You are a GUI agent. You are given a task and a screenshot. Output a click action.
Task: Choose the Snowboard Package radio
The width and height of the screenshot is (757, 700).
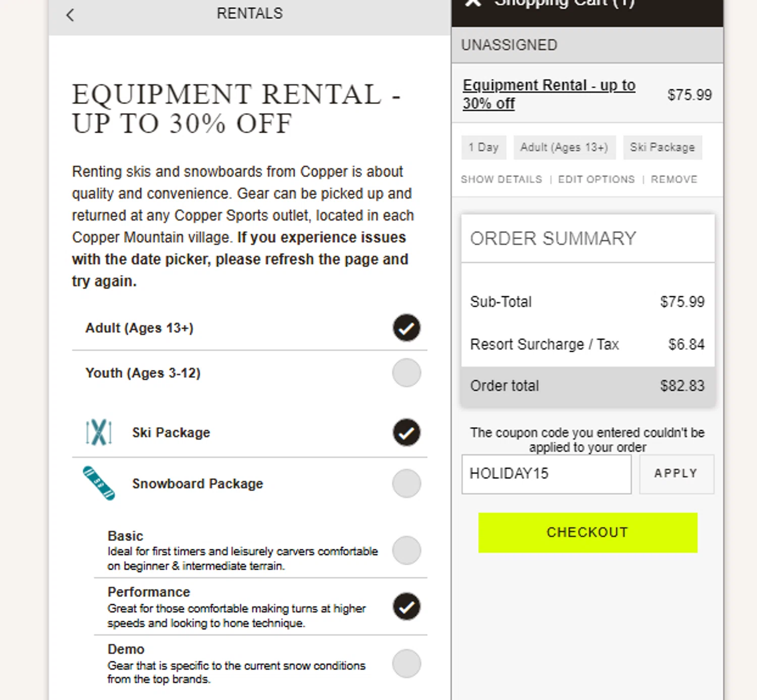point(406,483)
